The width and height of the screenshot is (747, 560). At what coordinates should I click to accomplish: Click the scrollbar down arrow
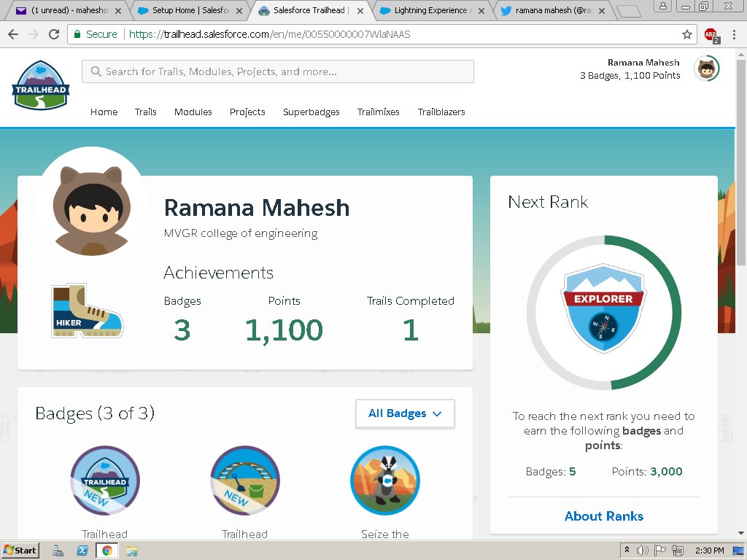coord(741,533)
